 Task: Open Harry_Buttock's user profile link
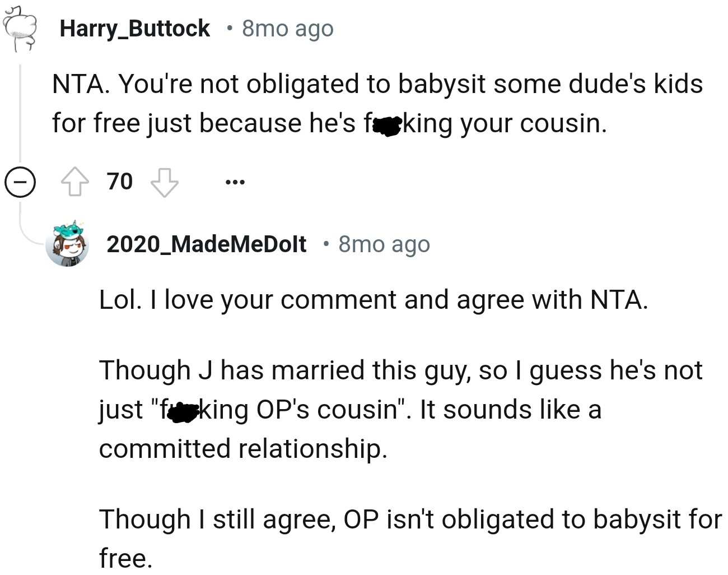click(134, 29)
